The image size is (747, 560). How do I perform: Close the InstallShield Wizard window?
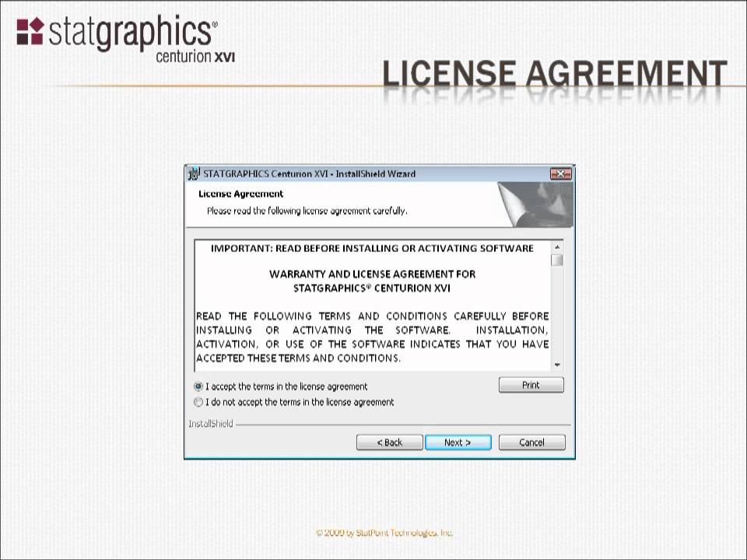tap(561, 173)
